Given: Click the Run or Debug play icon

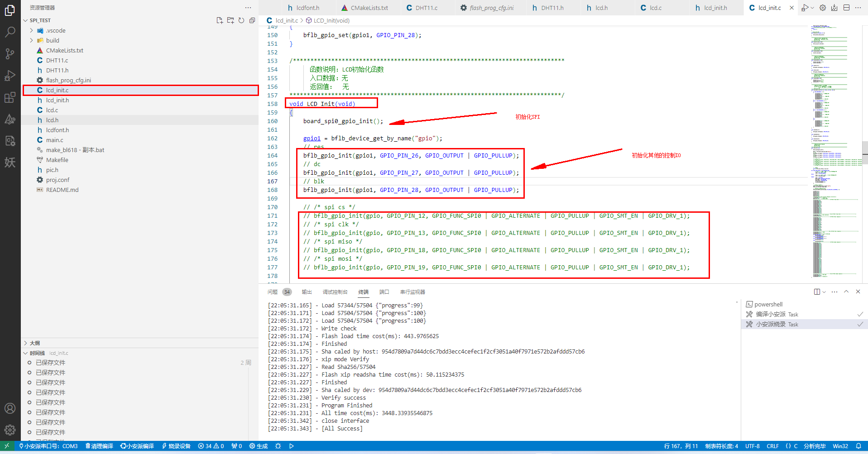Looking at the screenshot, I should point(805,8).
